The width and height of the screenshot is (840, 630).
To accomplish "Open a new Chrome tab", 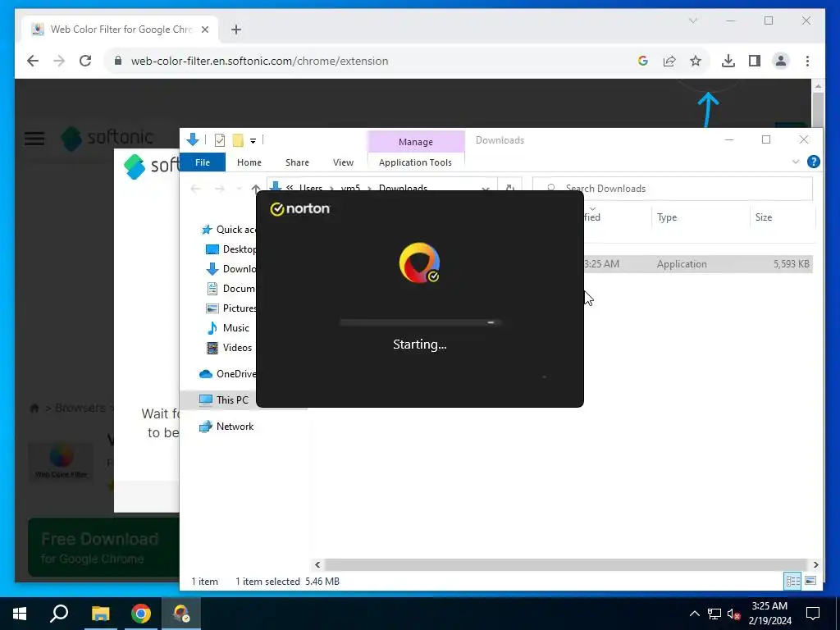I will point(236,30).
